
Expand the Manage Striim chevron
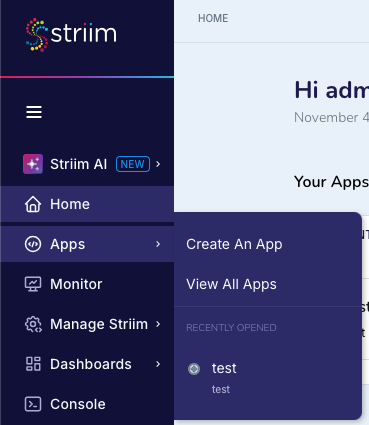tap(158, 324)
